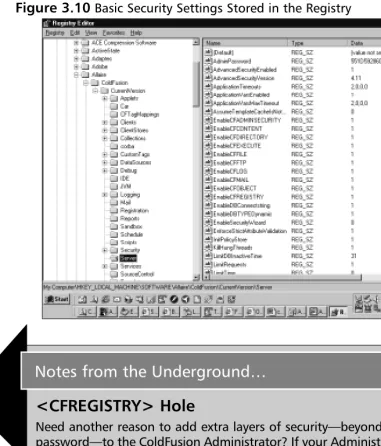Select the Reports folder icon
381x446 pixels.
pos(114,218)
